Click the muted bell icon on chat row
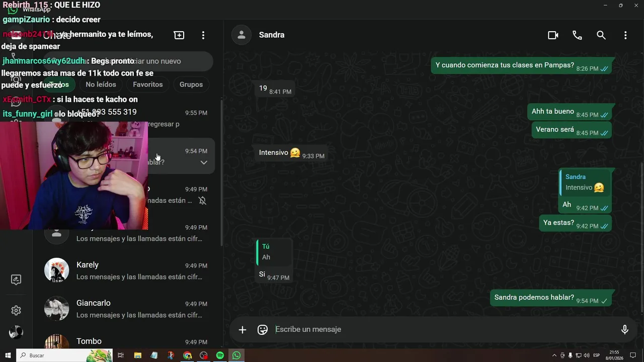This screenshot has height=362, width=644. [202, 201]
